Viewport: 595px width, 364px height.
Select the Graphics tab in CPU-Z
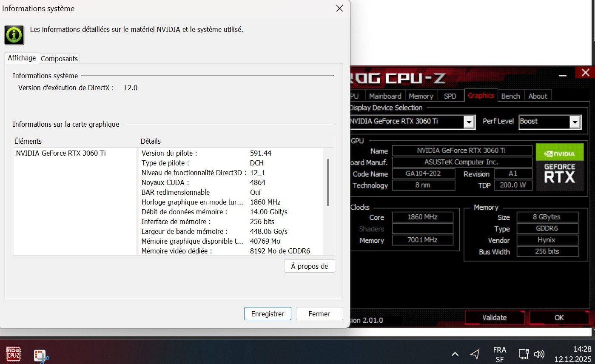pos(481,95)
